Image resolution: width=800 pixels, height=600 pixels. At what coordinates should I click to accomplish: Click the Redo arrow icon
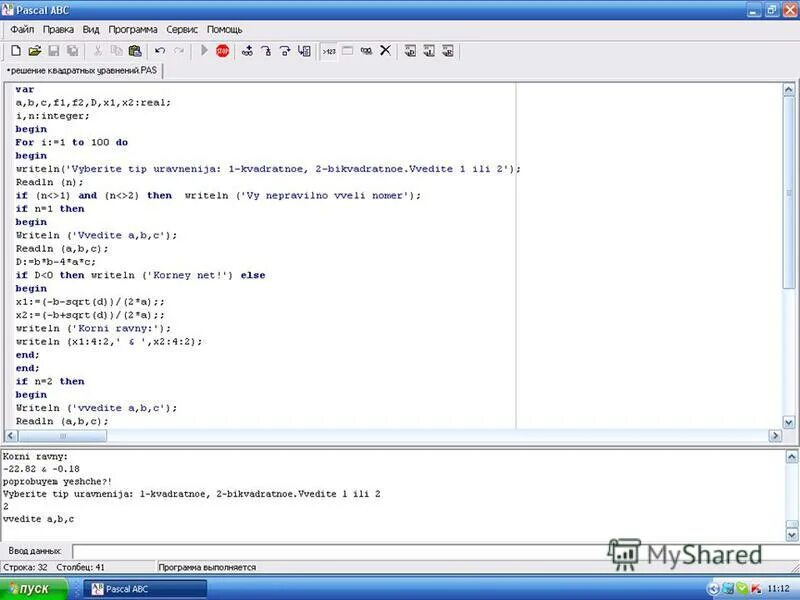pyautogui.click(x=179, y=51)
